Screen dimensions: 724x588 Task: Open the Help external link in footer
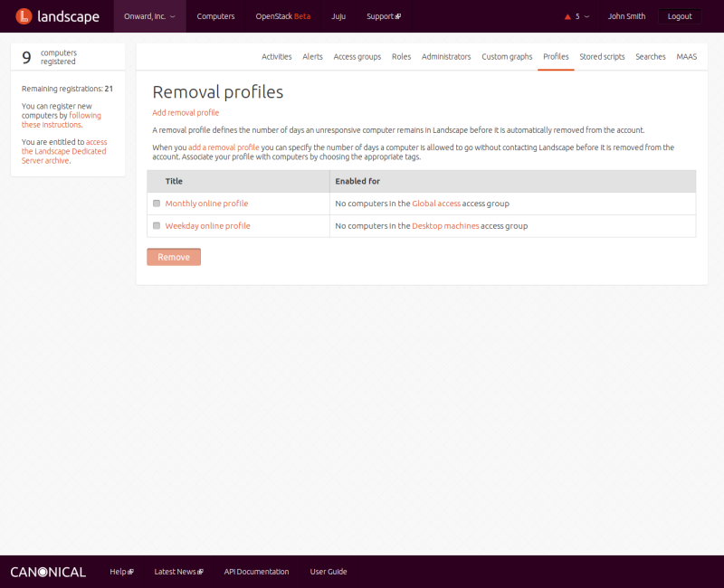(x=121, y=572)
